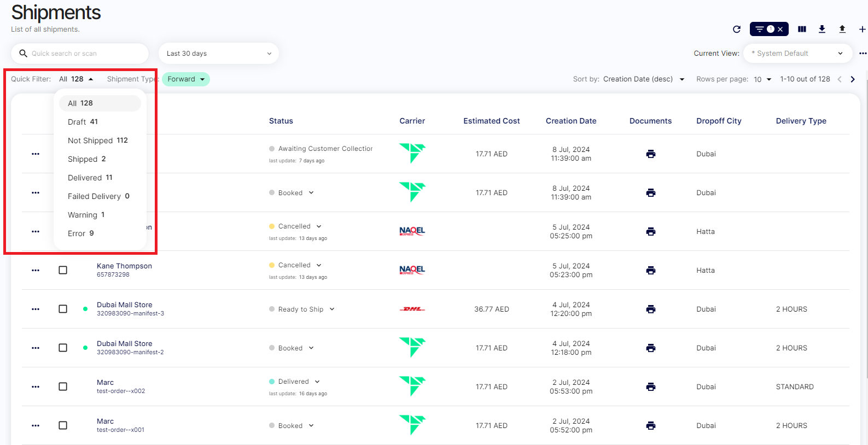This screenshot has height=445, width=868.
Task: Check the Marc test-order--x002 row
Action: point(63,387)
